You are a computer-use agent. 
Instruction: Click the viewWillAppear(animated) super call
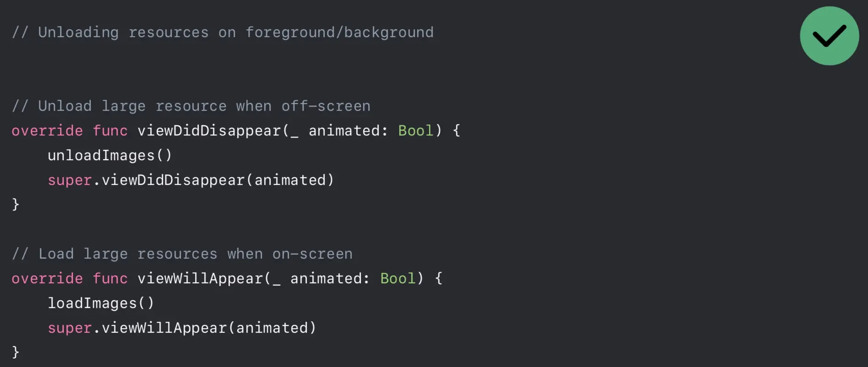coord(209,328)
